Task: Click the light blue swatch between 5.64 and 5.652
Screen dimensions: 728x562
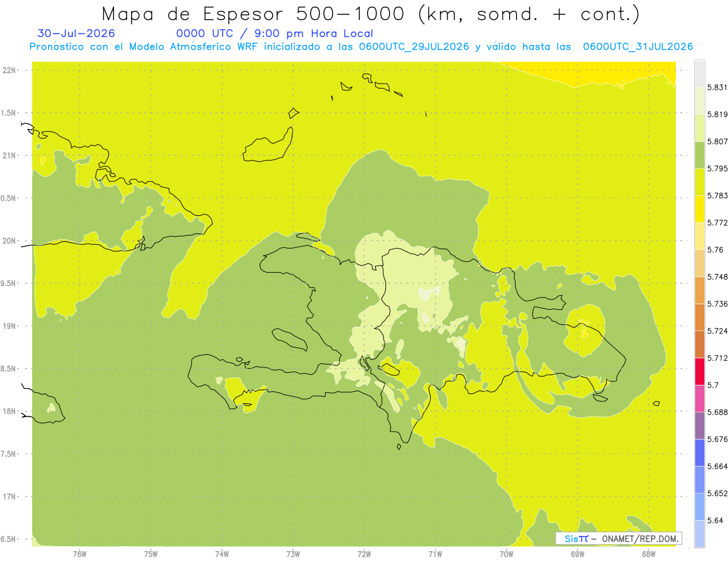Action: coord(699,506)
